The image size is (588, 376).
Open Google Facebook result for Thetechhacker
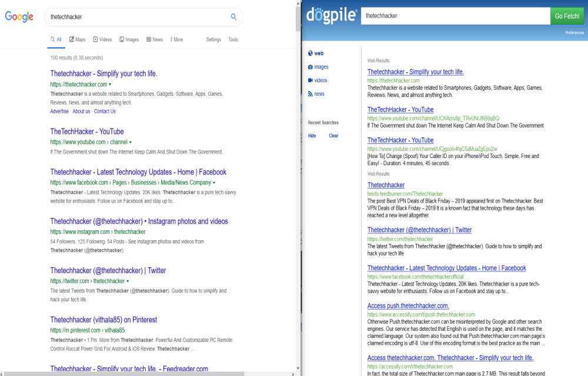(x=138, y=172)
